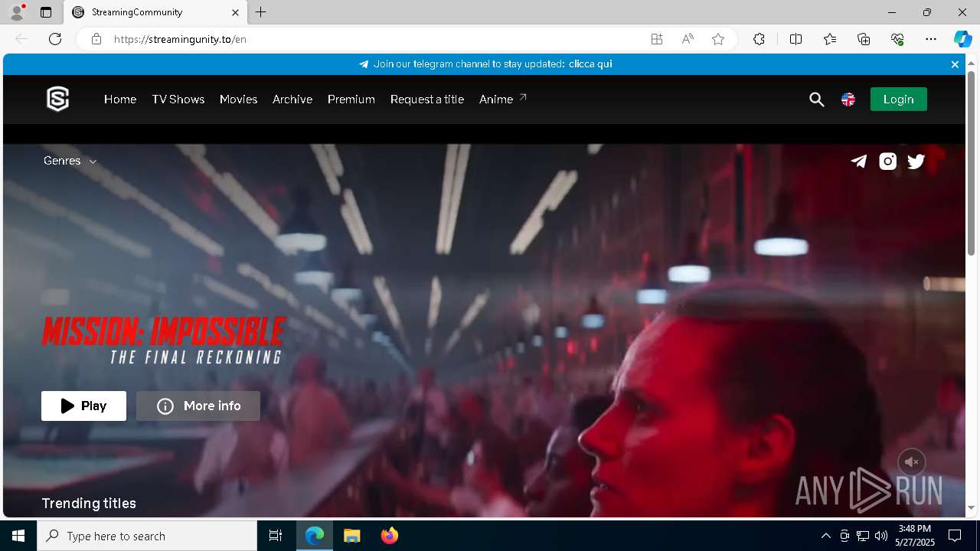Screen dimensions: 980x551
Task: Open the Request a title page
Action: pos(427,99)
